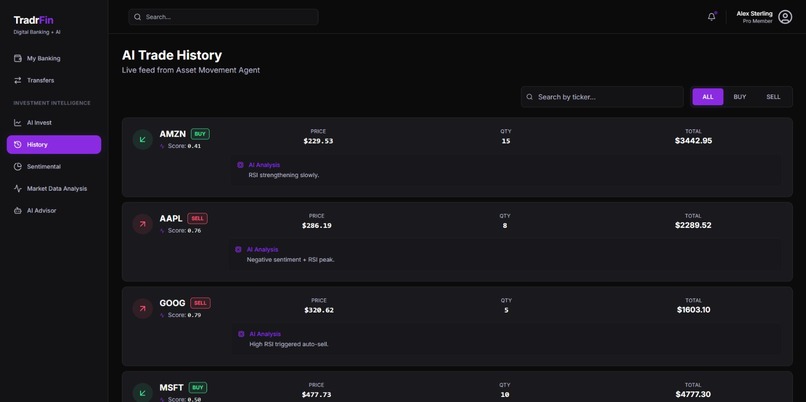The image size is (806, 402).
Task: Click the MSFT ticker name
Action: 171,388
